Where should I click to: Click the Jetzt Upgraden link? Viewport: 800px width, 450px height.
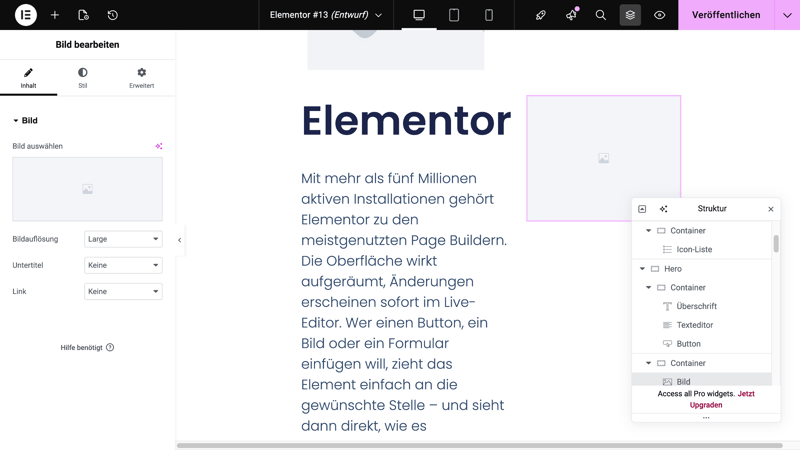[x=722, y=399]
